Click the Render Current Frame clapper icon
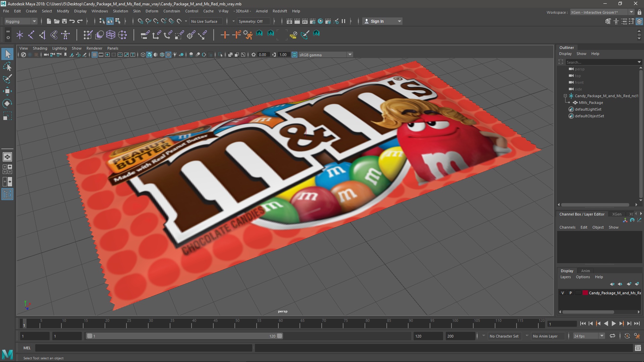 click(297, 21)
